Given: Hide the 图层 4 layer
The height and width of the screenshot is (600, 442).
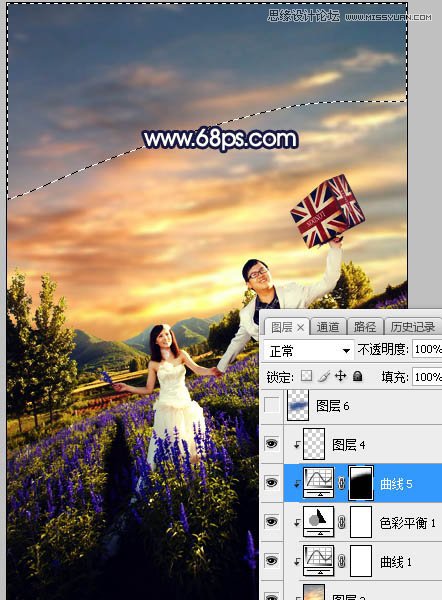Looking at the screenshot, I should [271, 444].
